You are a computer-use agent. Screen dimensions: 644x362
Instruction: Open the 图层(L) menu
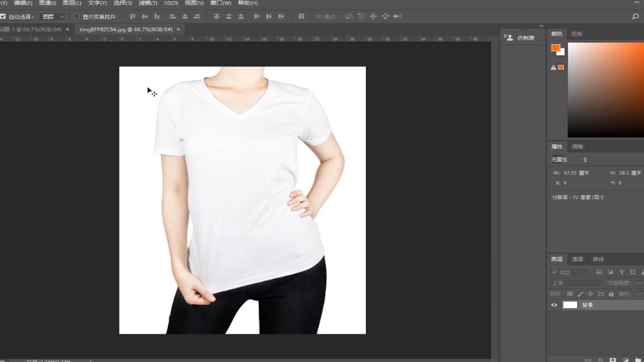pos(72,3)
